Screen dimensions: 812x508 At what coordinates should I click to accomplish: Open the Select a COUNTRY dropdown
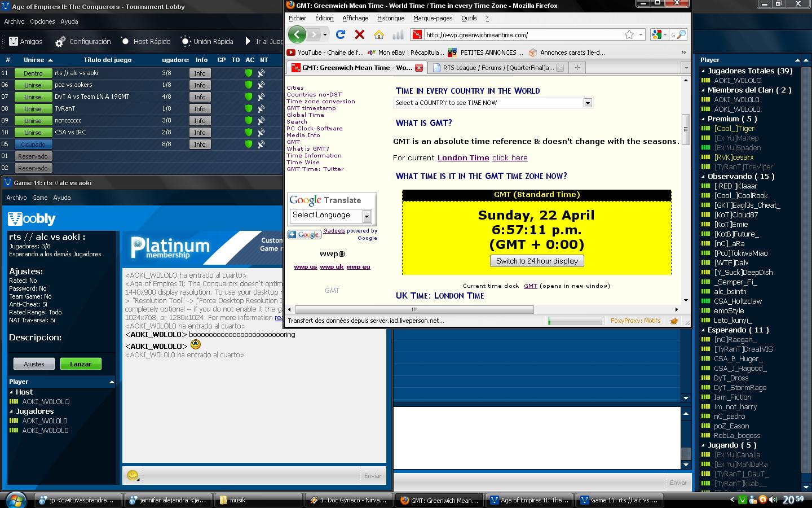(588, 103)
